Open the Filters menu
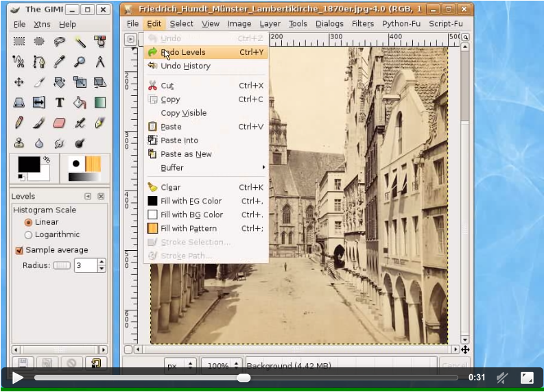The height and width of the screenshot is (392, 544). click(362, 23)
